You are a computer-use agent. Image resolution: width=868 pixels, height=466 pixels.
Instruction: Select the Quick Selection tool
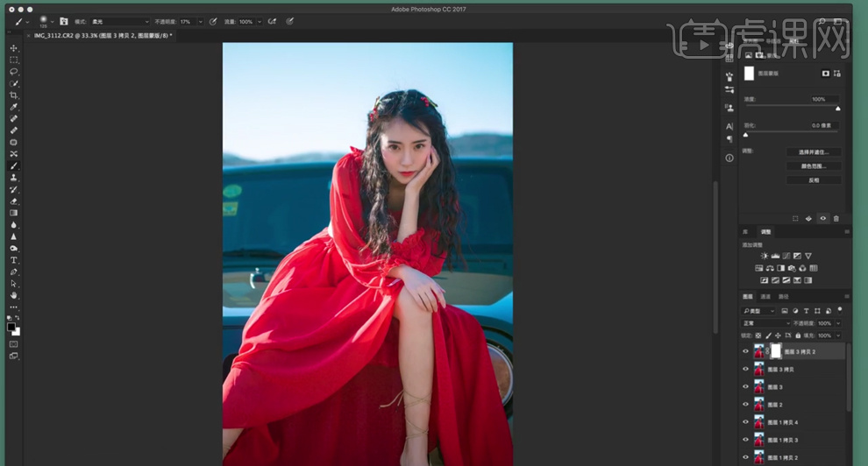pos(14,83)
